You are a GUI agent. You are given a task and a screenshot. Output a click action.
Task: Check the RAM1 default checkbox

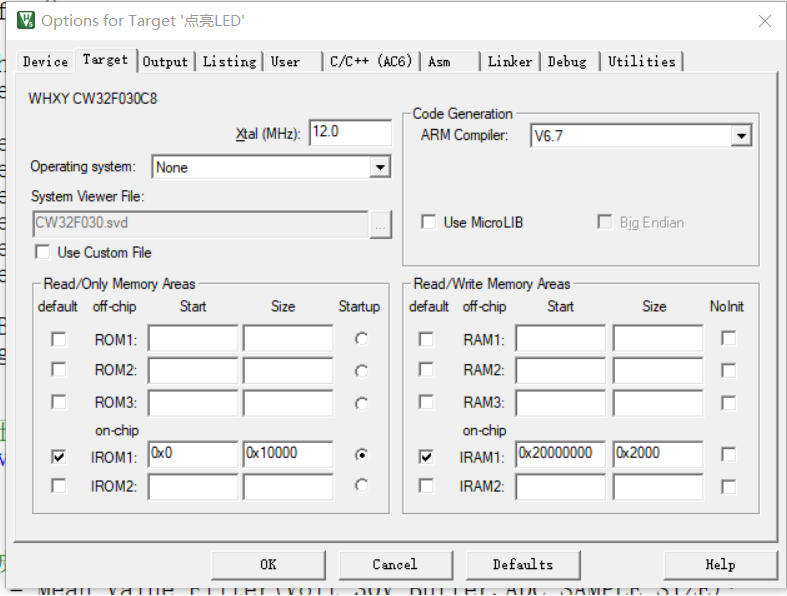pos(426,339)
